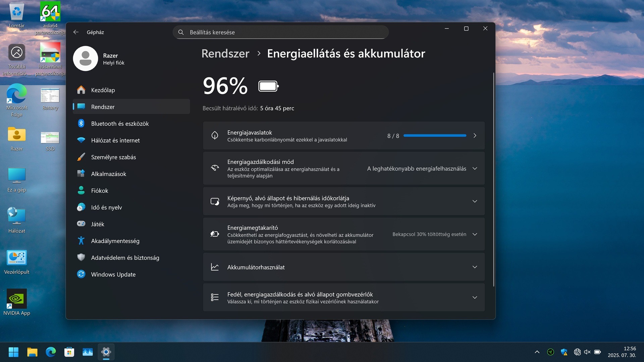Click the Adatvédelem és biztonság shield icon
This screenshot has width=644, height=362.
coord(81,257)
